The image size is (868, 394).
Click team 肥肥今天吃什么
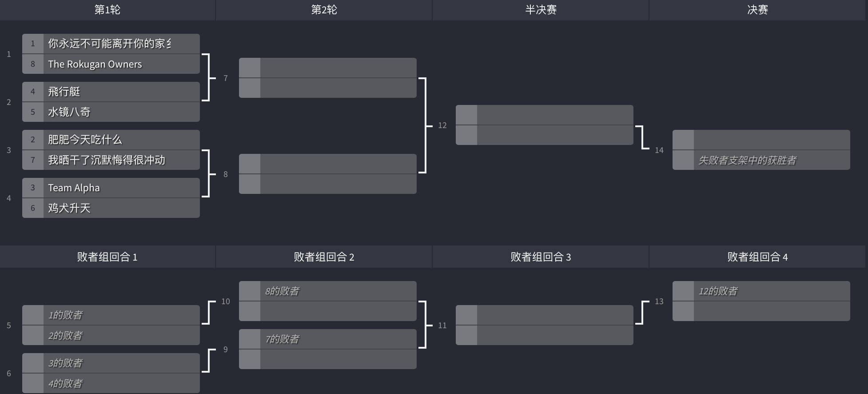coord(85,140)
